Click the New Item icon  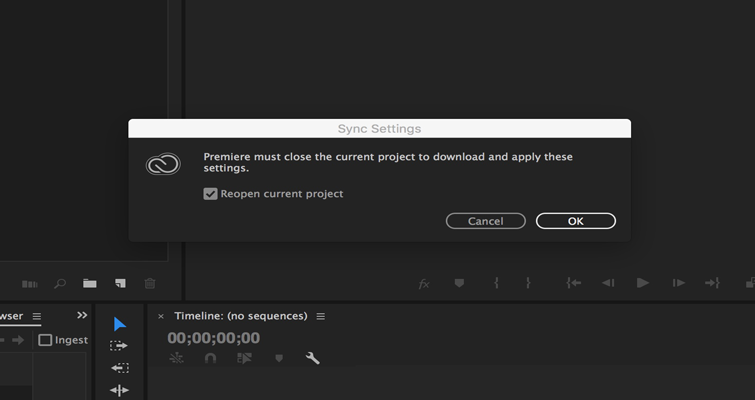click(120, 284)
